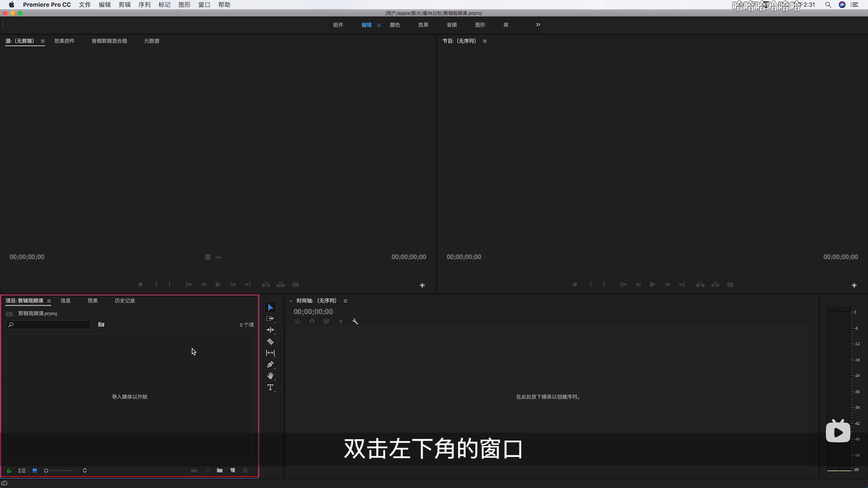
Task: Switch to 效果 workspace tab
Action: [423, 25]
